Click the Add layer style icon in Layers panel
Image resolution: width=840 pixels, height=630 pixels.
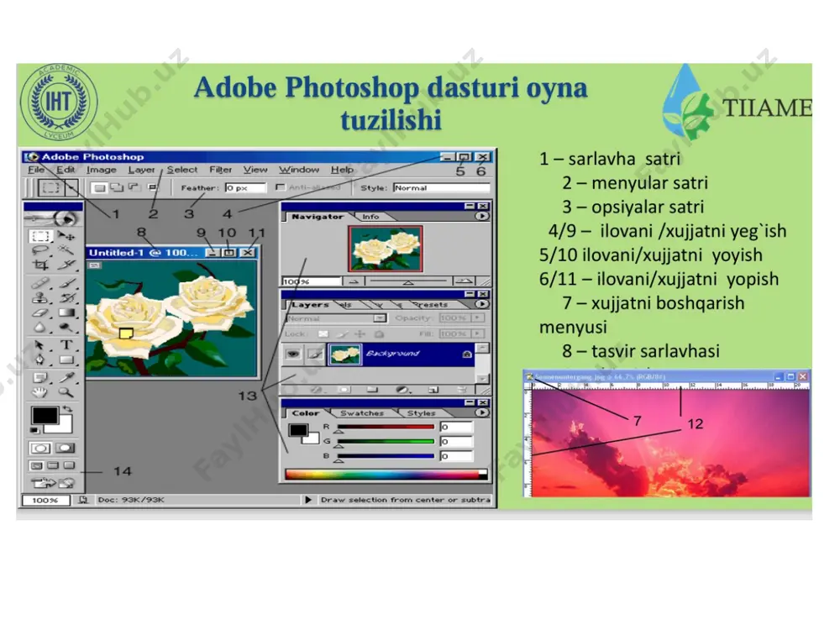tap(317, 390)
